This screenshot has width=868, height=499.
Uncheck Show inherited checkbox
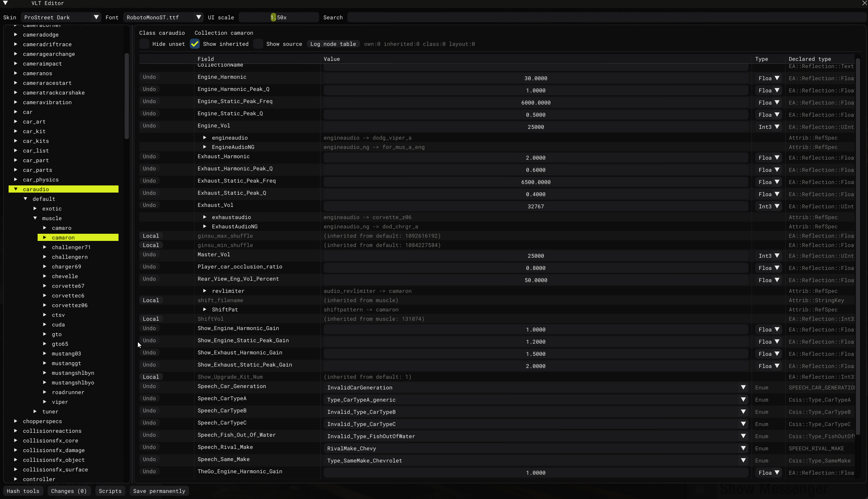tap(195, 44)
